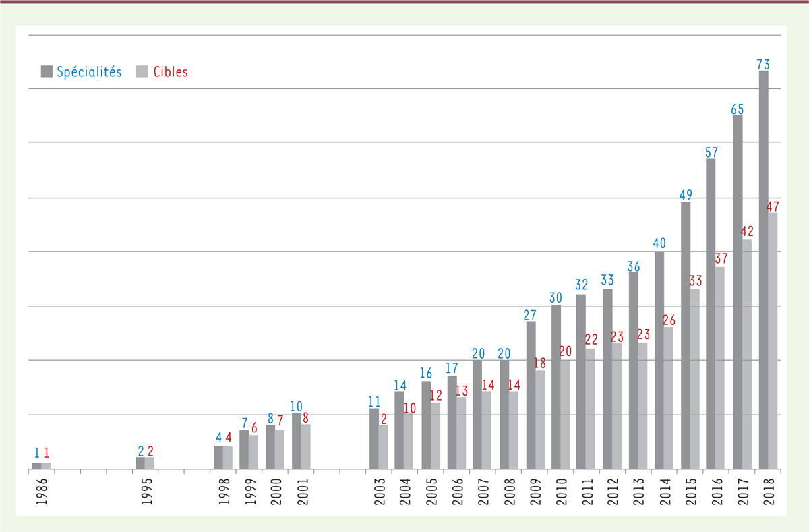809x532 pixels.
Task: Select the 2001 Spécialités bar valued 10
Action: (x=297, y=441)
